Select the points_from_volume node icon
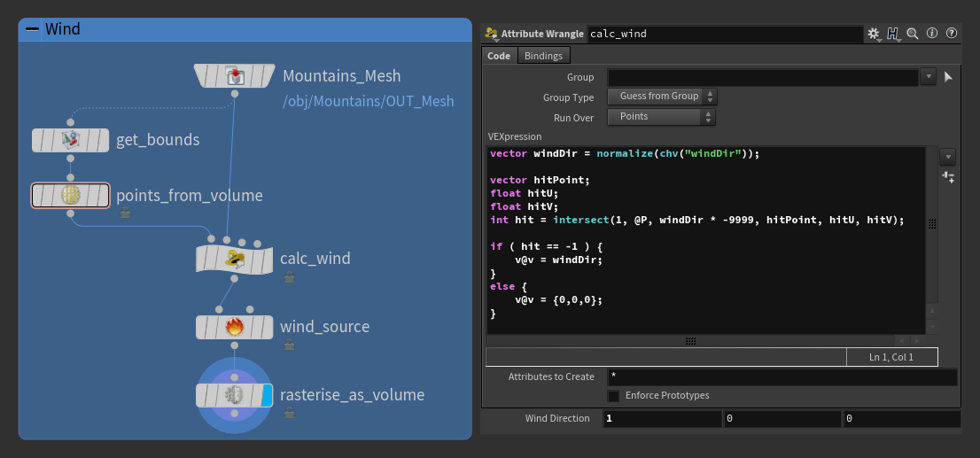 [x=71, y=196]
